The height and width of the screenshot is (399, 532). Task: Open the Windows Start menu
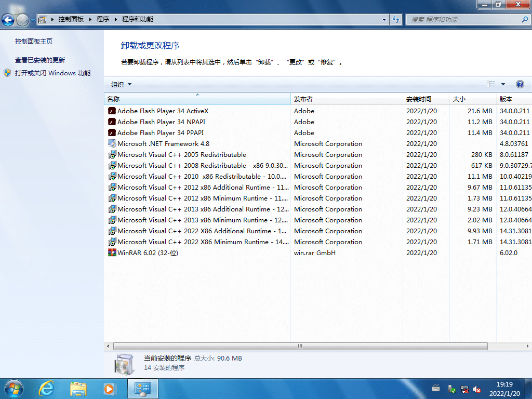click(14, 389)
